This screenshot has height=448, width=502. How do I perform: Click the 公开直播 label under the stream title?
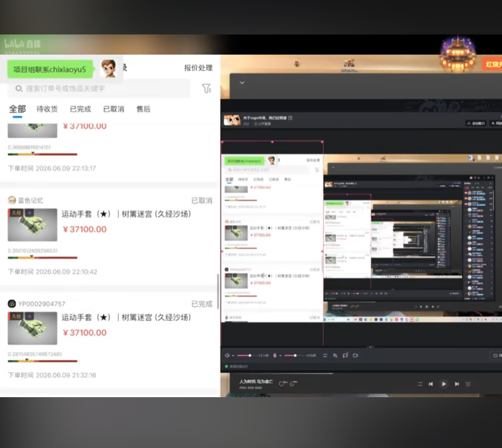point(262,124)
